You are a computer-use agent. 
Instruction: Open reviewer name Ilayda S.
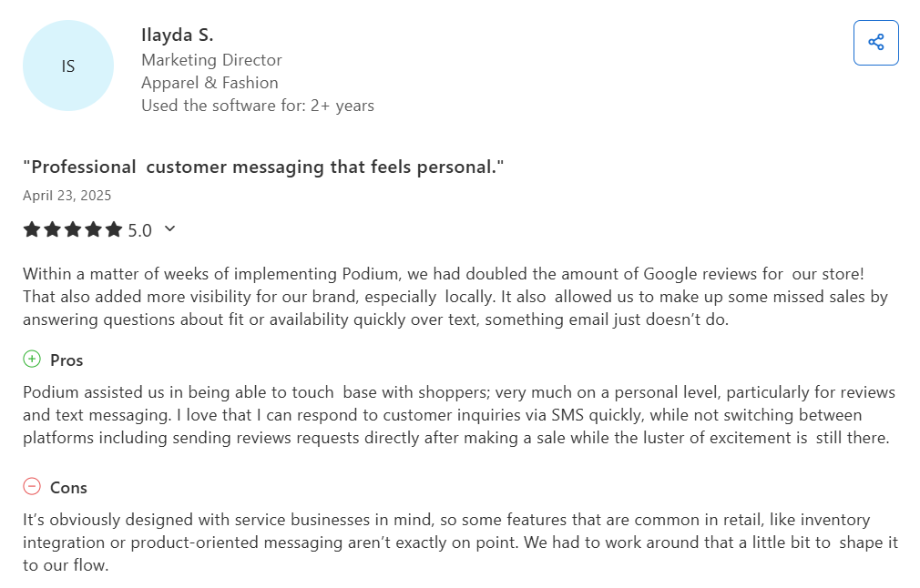coord(177,35)
